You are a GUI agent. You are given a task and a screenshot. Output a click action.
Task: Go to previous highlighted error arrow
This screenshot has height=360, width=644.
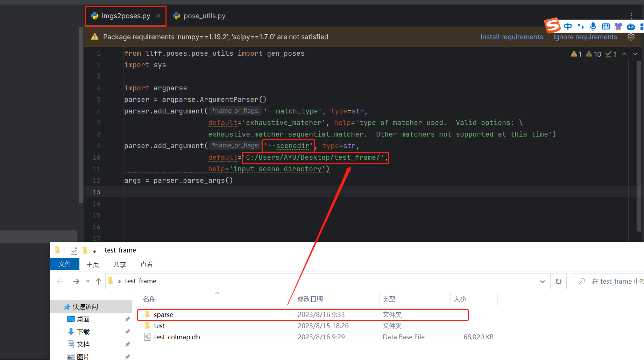pos(624,54)
